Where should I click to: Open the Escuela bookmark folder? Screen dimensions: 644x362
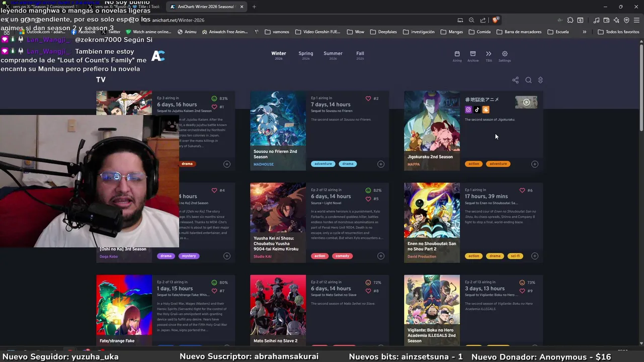[x=558, y=32]
